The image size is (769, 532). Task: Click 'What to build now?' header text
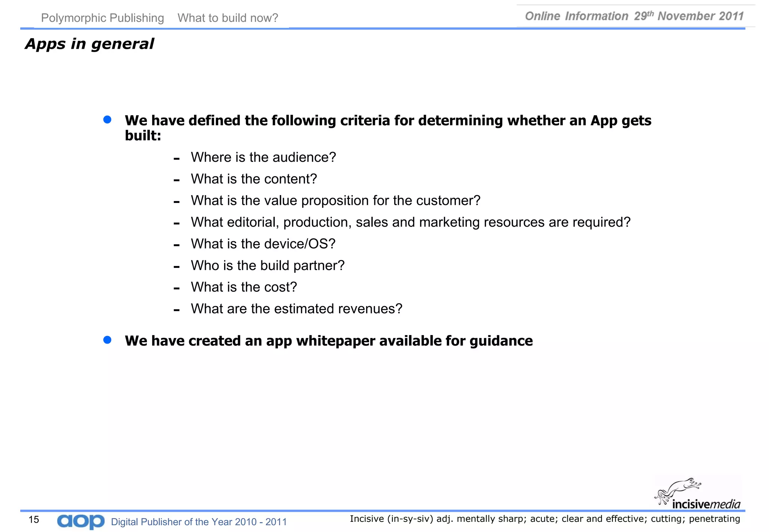point(228,18)
